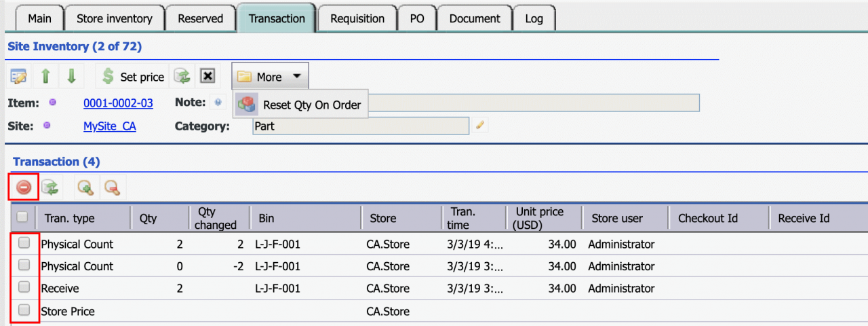Click the edit record icon in Site Inventory toolbar
868x326 pixels.
pos(19,76)
